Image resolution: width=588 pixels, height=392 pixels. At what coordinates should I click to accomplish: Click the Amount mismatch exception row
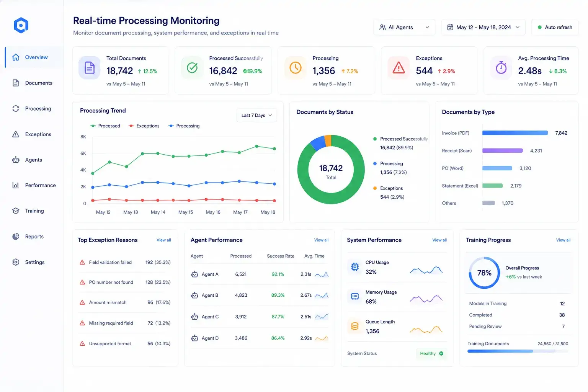(125, 302)
